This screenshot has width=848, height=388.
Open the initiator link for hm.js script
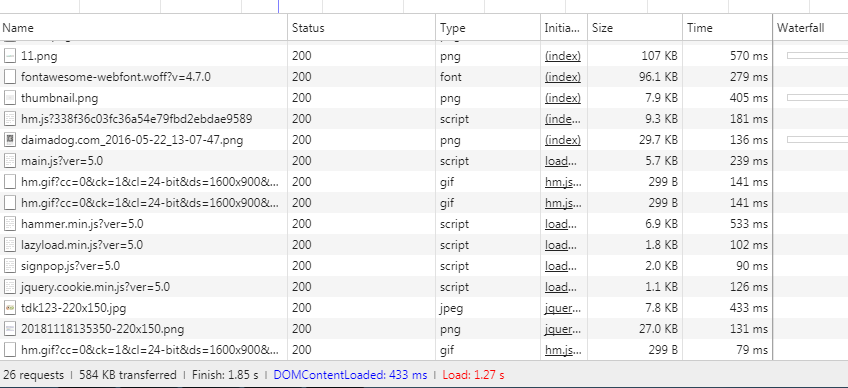563,119
